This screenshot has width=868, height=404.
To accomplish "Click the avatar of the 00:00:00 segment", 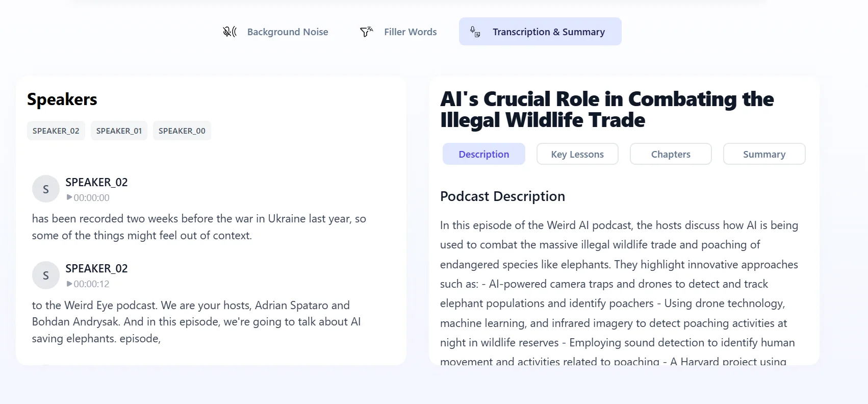I will pyautogui.click(x=46, y=189).
